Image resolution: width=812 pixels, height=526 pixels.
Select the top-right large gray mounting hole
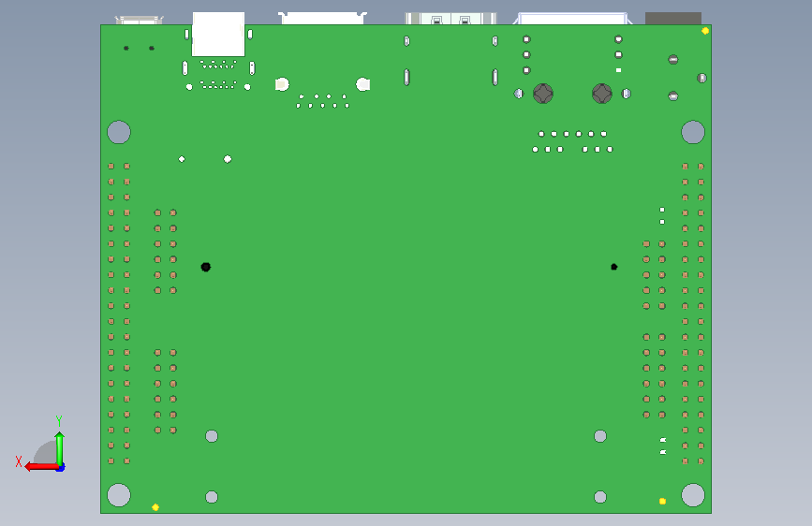[693, 132]
